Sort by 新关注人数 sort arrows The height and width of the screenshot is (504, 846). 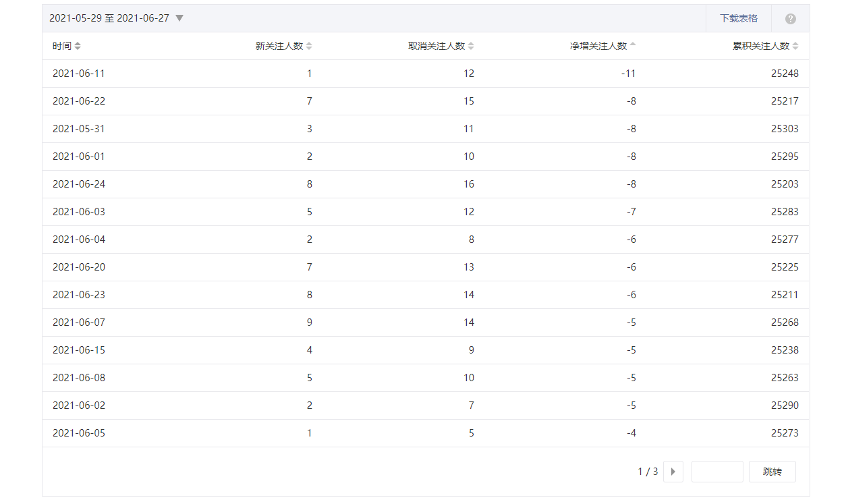(309, 46)
